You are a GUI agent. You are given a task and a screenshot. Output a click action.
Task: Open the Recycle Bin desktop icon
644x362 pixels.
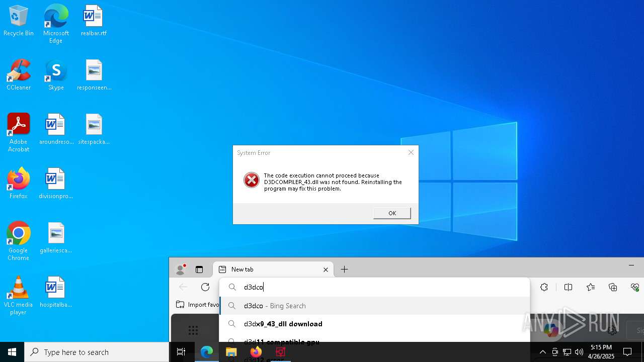[19, 21]
